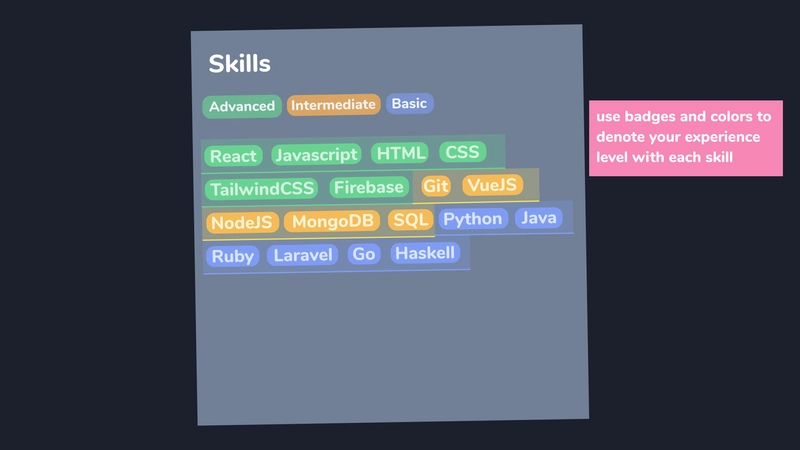
Task: Select the MongoDB skill badge
Action: pyautogui.click(x=332, y=221)
